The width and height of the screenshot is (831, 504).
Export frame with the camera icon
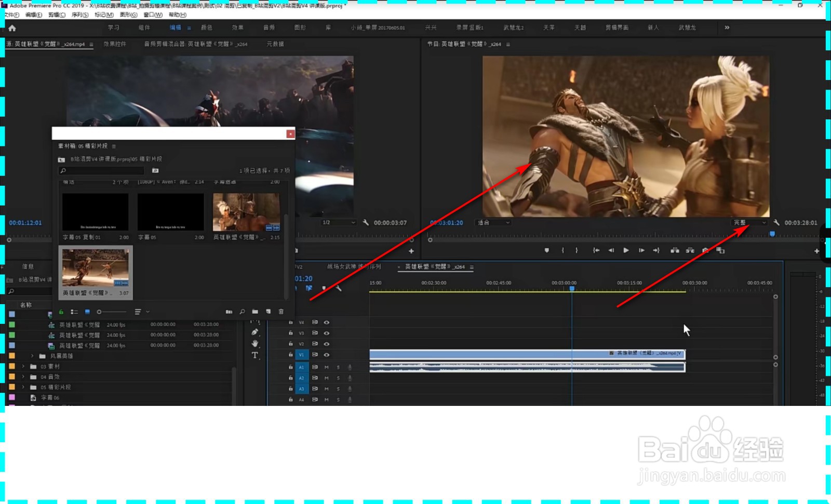pyautogui.click(x=705, y=250)
